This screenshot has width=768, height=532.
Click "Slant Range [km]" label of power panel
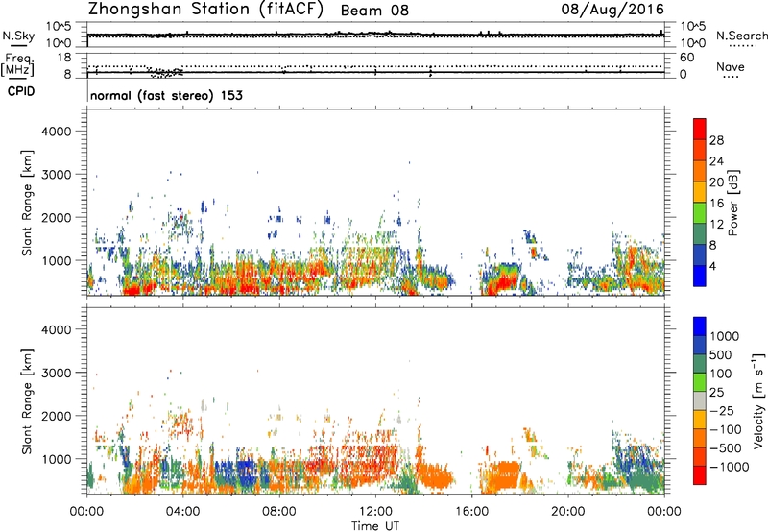[27, 203]
